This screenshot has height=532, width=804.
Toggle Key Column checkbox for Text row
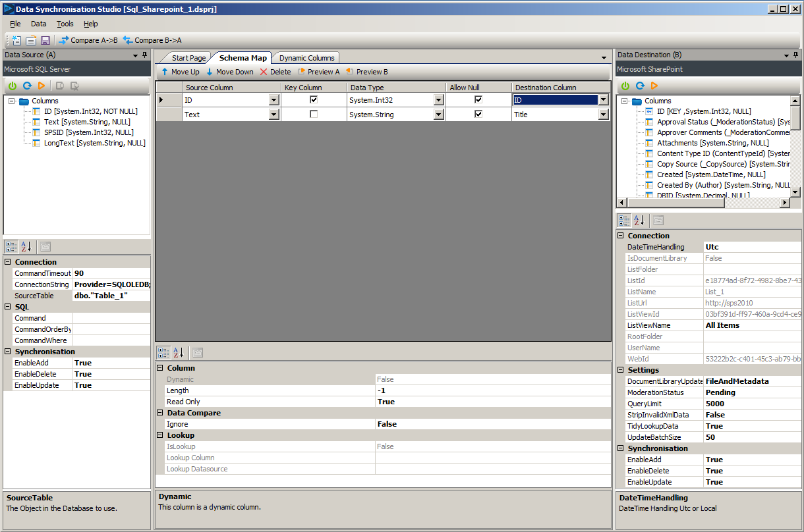[314, 114]
